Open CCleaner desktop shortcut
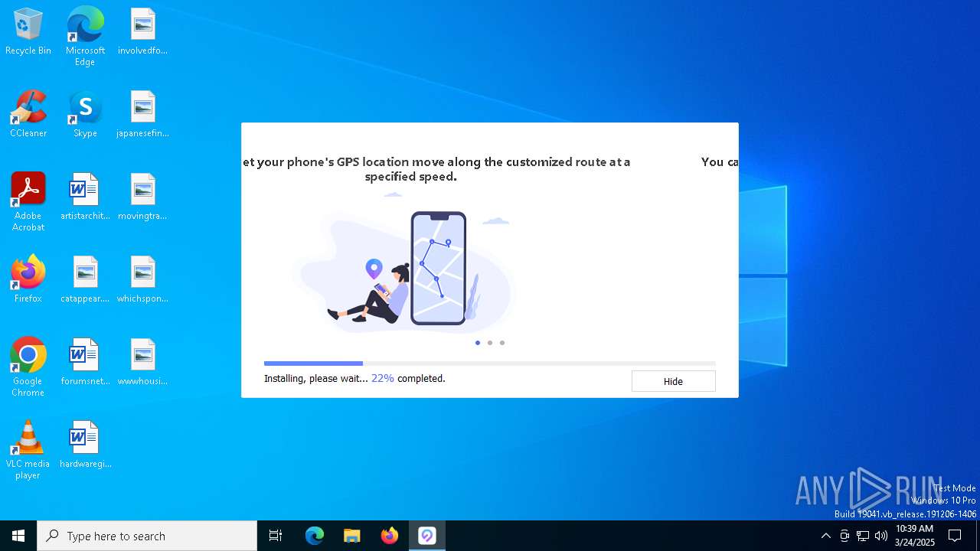This screenshot has height=551, width=980. pyautogui.click(x=28, y=115)
